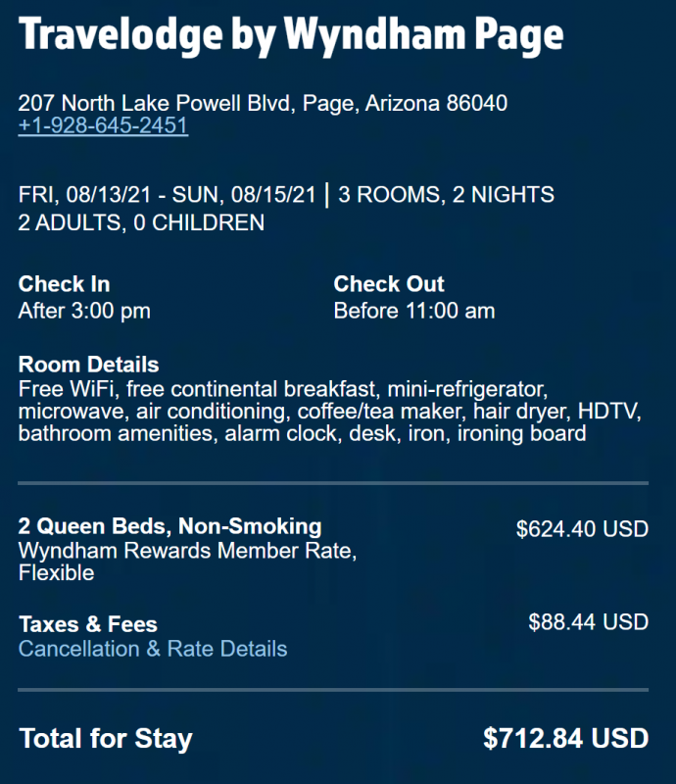Click the North Lake Powell Blvd address

(263, 103)
